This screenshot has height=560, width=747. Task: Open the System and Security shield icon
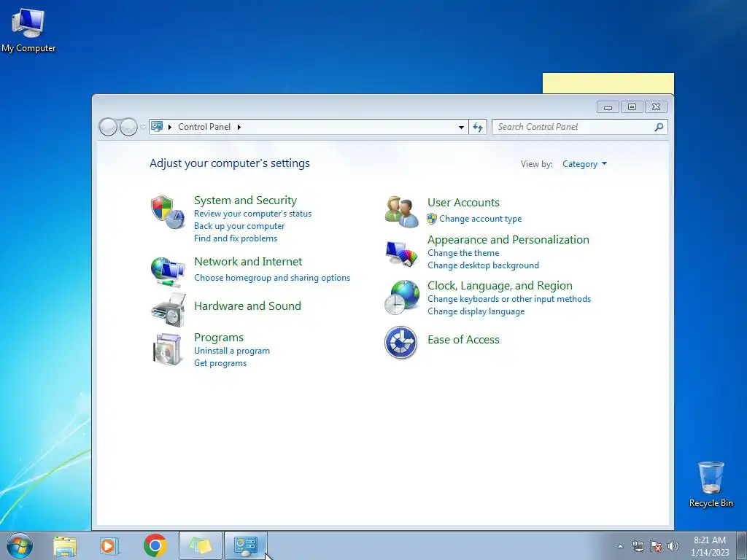(x=167, y=212)
